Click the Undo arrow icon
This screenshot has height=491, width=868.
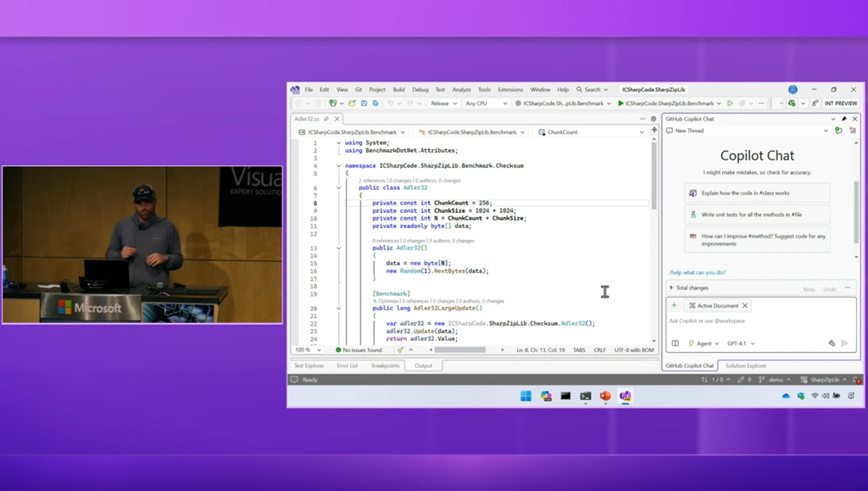(x=390, y=103)
